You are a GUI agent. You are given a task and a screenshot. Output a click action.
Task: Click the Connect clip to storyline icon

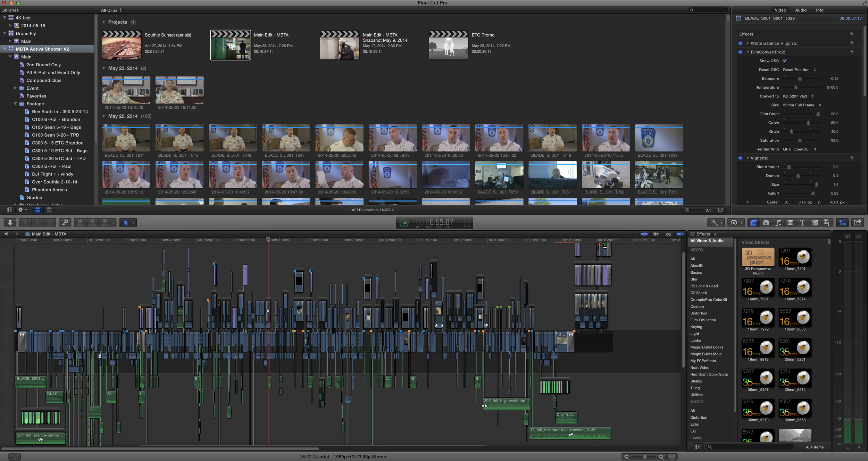81,223
